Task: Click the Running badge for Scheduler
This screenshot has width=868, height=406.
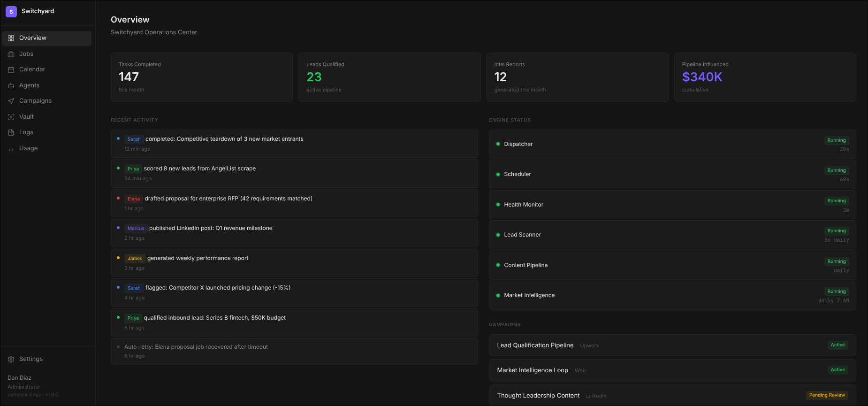Action: [837, 170]
